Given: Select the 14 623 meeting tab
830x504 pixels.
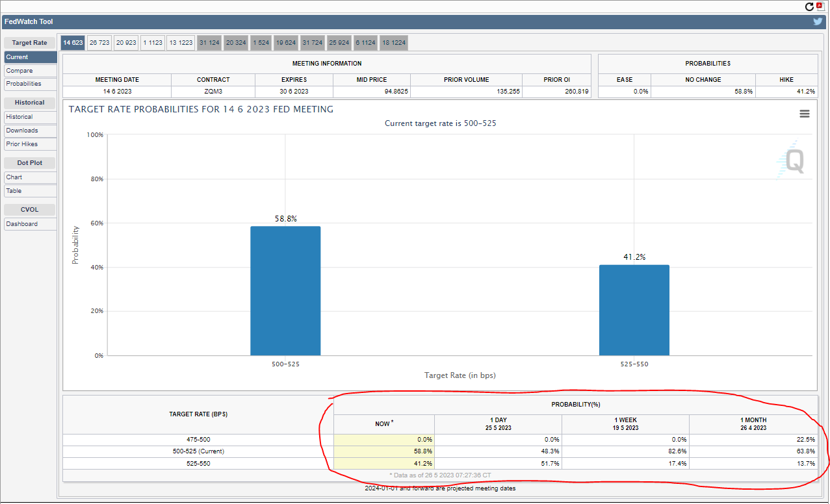Looking at the screenshot, I should [73, 43].
